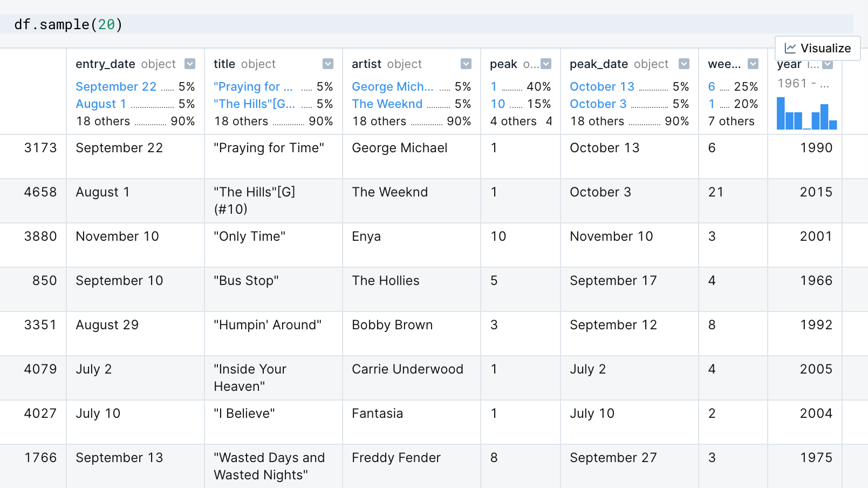Filter by artist The Weeknd
The image size is (868, 488).
click(x=387, y=104)
